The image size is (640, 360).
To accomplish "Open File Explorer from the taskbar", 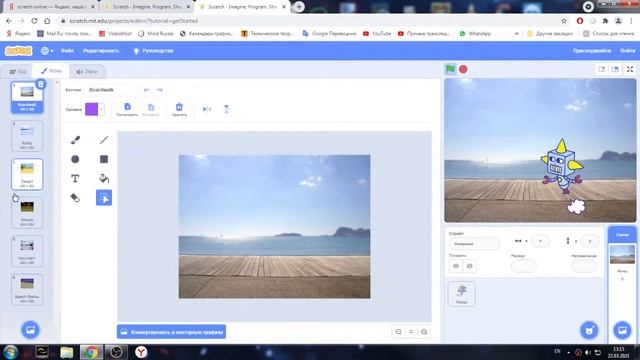I will [x=67, y=352].
